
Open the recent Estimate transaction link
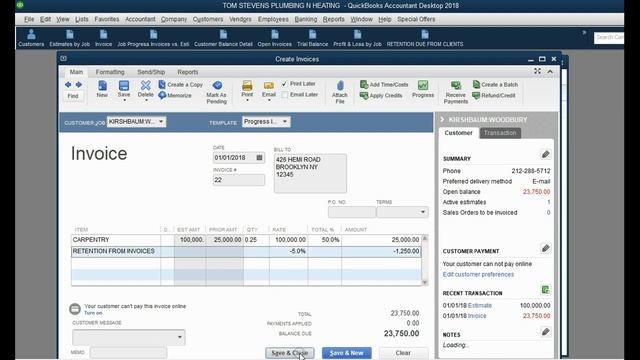[x=480, y=305]
